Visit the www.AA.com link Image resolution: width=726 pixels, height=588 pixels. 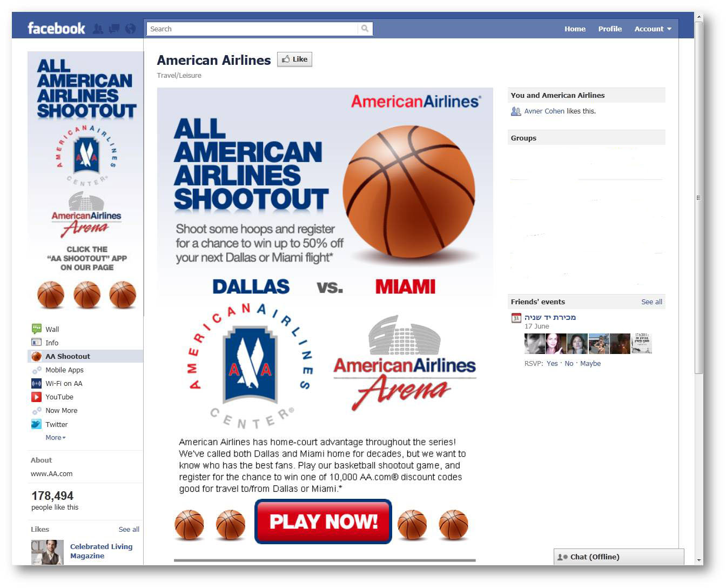(51, 474)
